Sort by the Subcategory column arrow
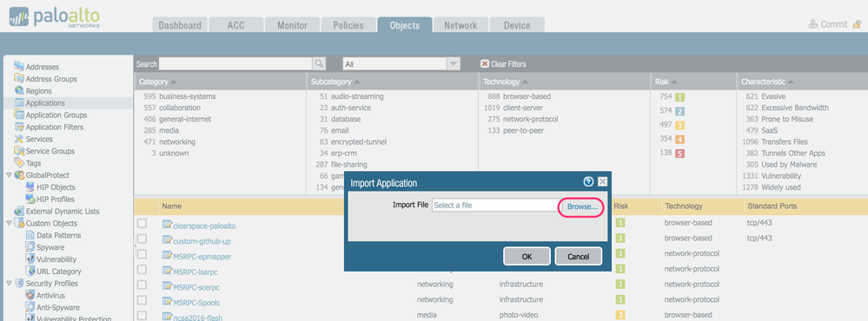868x321 pixels. 357,82
